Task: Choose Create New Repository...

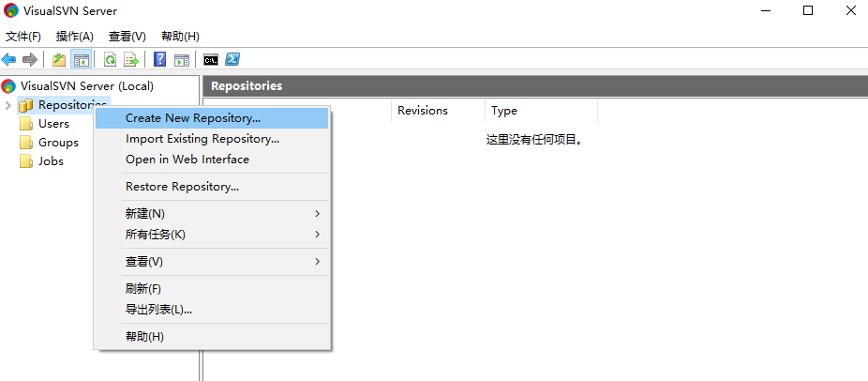Action: pos(212,118)
